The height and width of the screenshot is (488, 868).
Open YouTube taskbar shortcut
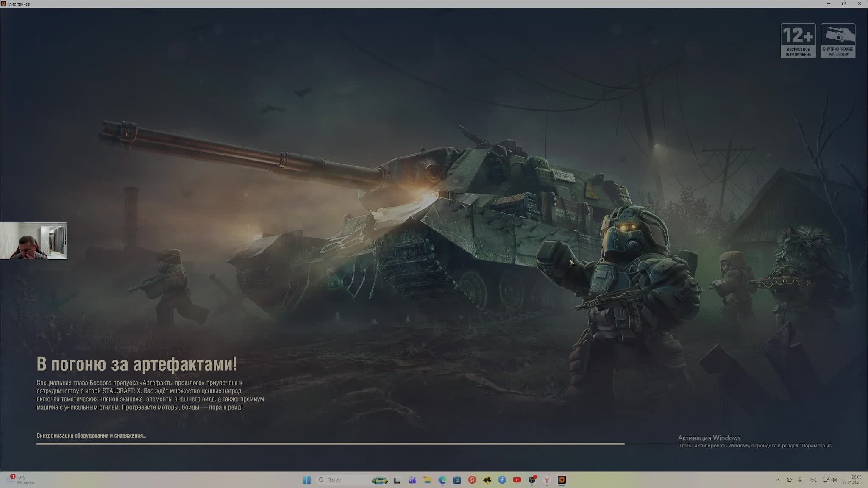click(517, 480)
